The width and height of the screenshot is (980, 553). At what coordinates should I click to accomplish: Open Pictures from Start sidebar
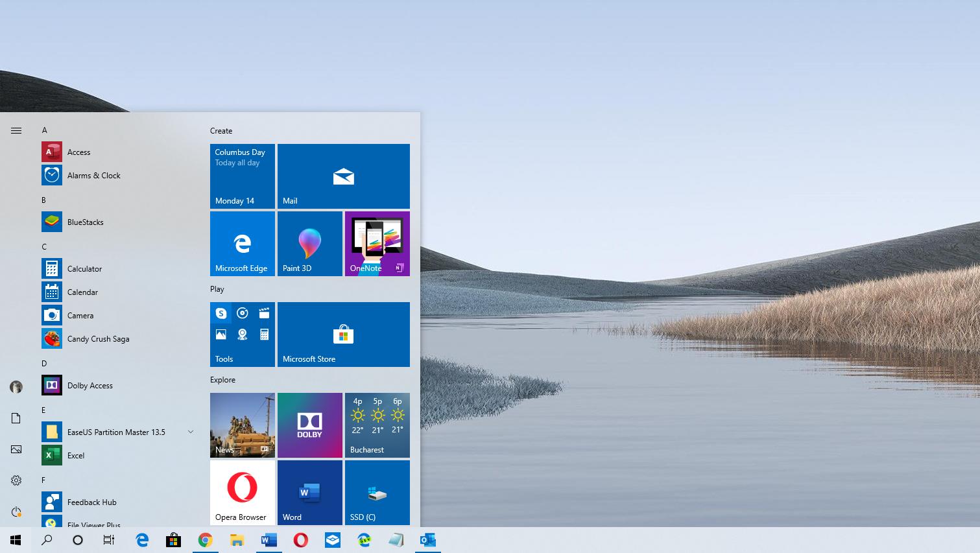tap(16, 449)
